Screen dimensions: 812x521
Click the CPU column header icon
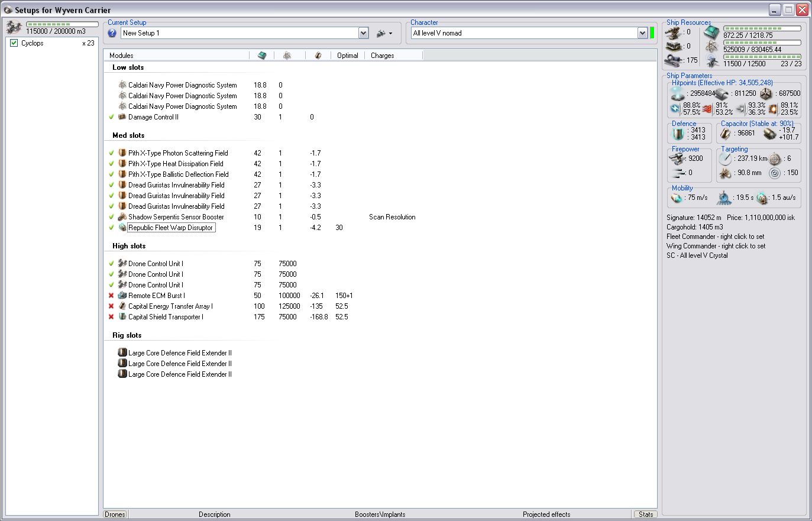[262, 56]
